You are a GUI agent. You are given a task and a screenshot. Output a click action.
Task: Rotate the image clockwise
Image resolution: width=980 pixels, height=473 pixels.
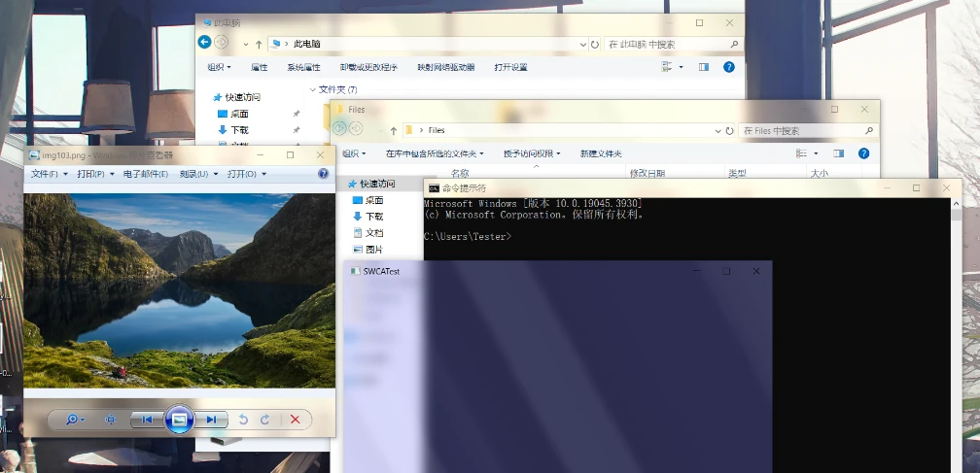click(x=264, y=420)
